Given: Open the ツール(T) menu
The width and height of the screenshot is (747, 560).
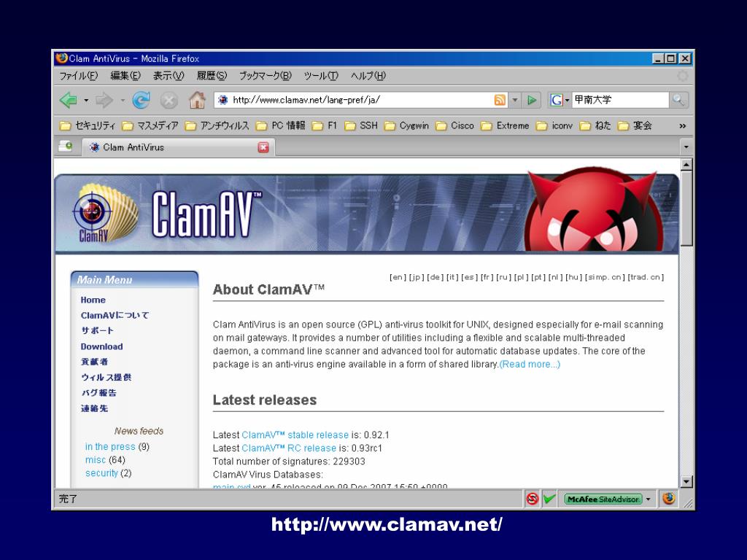Looking at the screenshot, I should 321,76.
